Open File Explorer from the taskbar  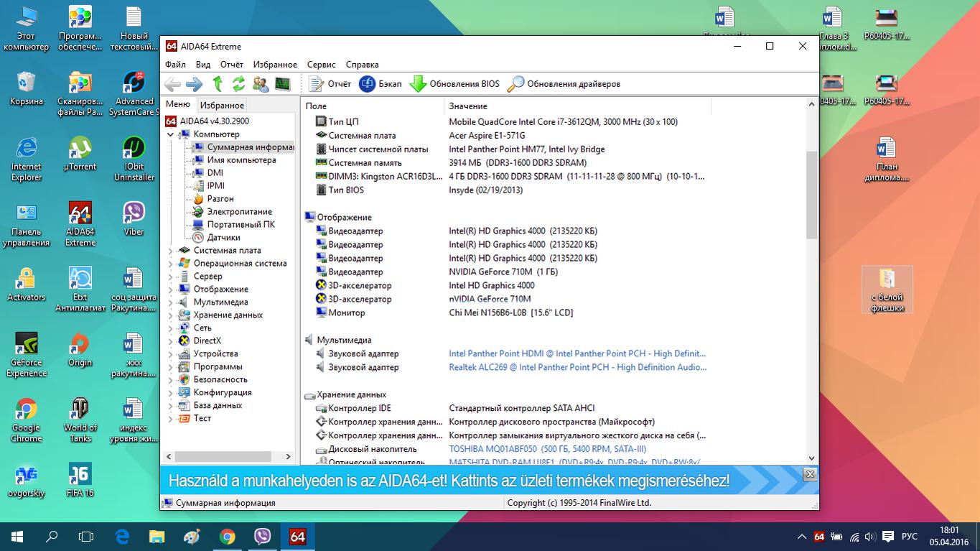click(157, 537)
